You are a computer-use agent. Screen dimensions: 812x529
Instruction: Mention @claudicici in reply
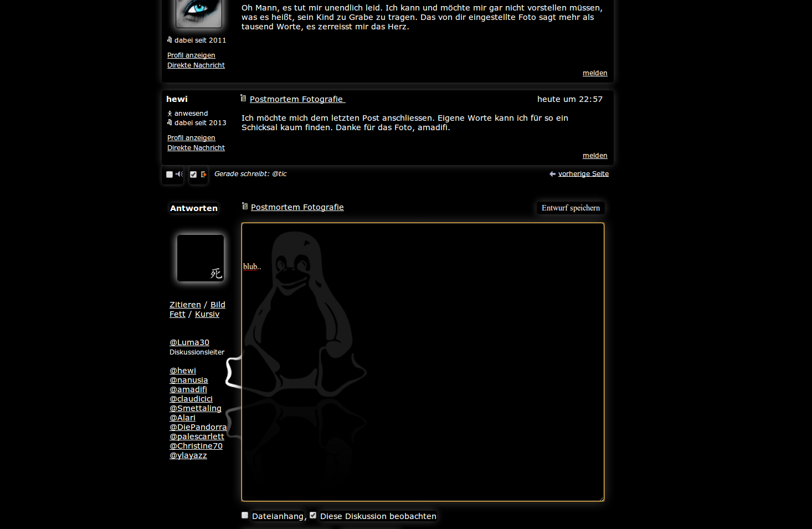[191, 399]
